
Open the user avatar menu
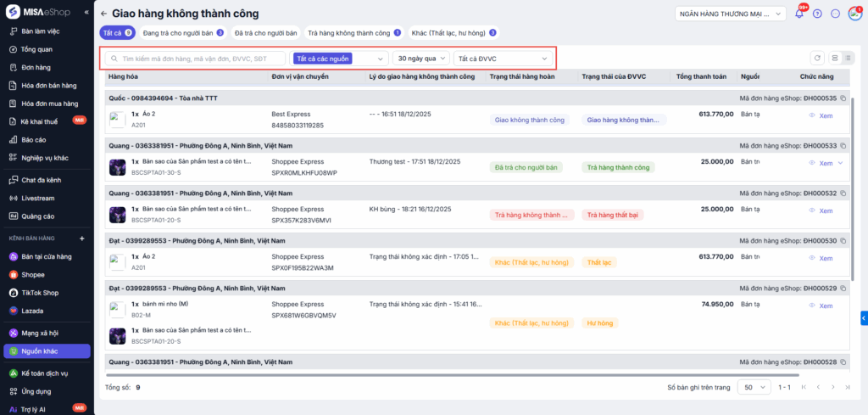click(854, 14)
